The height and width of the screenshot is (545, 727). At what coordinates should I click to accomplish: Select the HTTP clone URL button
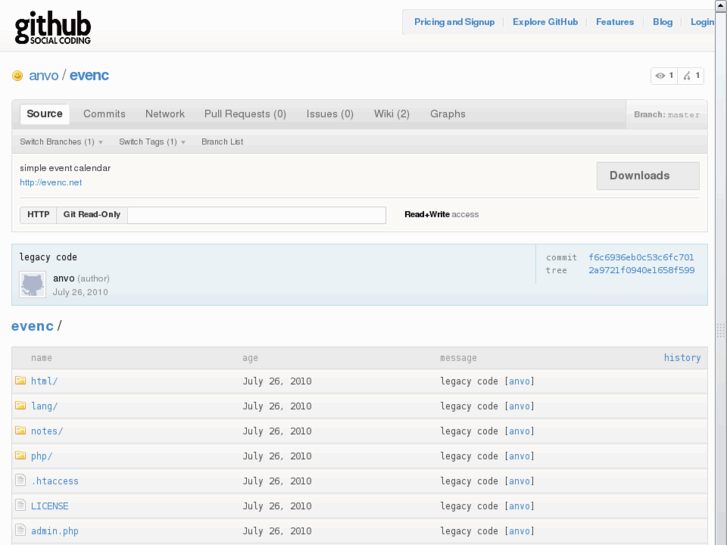(x=38, y=215)
